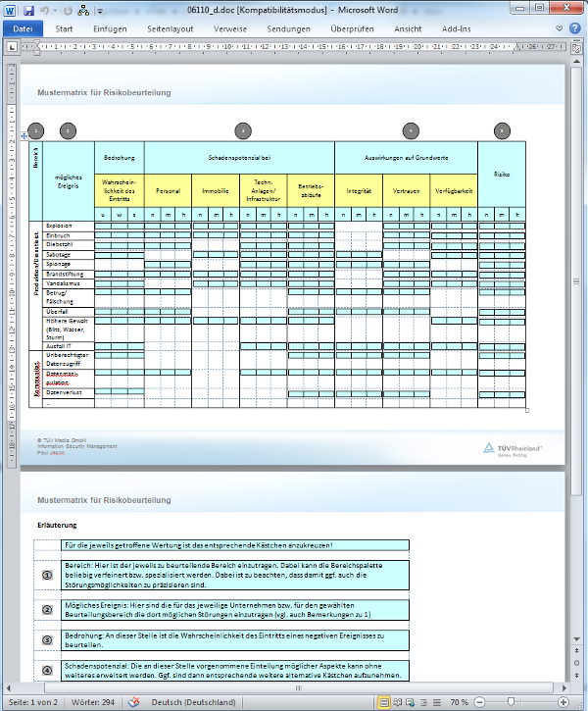Click the Save icon in quick access toolbar
Screen dimensions: 588x711
click(x=27, y=11)
